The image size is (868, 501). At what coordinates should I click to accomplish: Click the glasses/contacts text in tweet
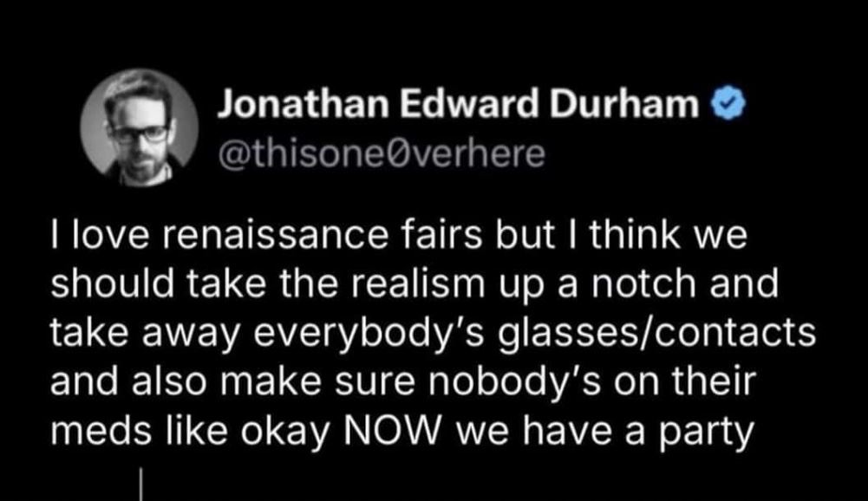pos(657,333)
